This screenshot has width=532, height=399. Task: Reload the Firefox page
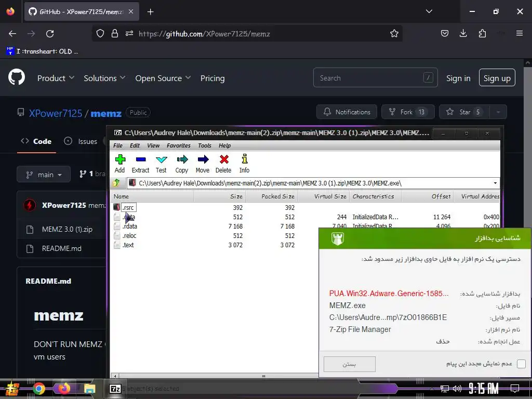[x=50, y=34]
